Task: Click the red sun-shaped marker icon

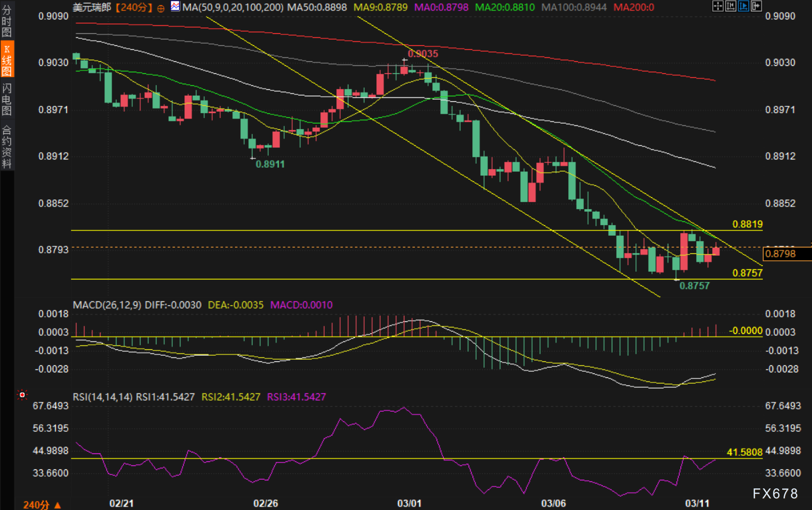Action: (x=22, y=395)
